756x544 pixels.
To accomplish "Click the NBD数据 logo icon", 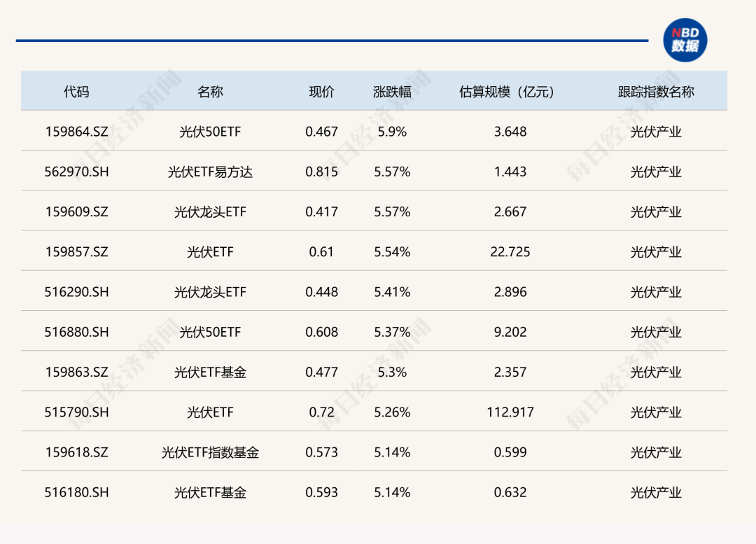I will coord(685,40).
